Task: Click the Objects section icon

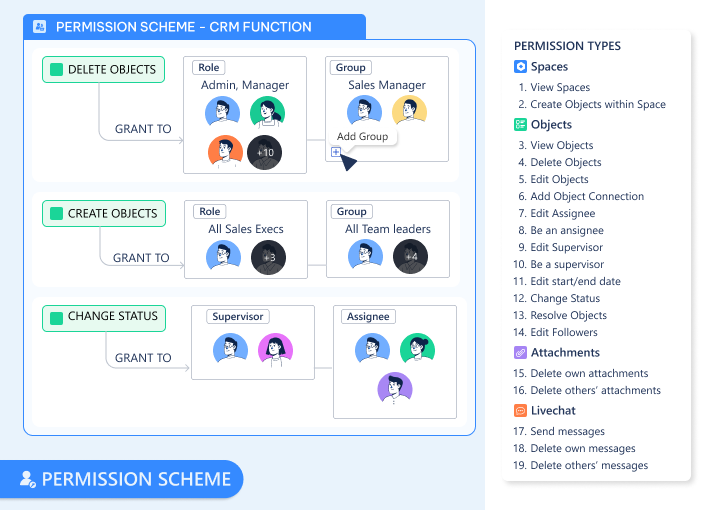Action: [x=520, y=125]
